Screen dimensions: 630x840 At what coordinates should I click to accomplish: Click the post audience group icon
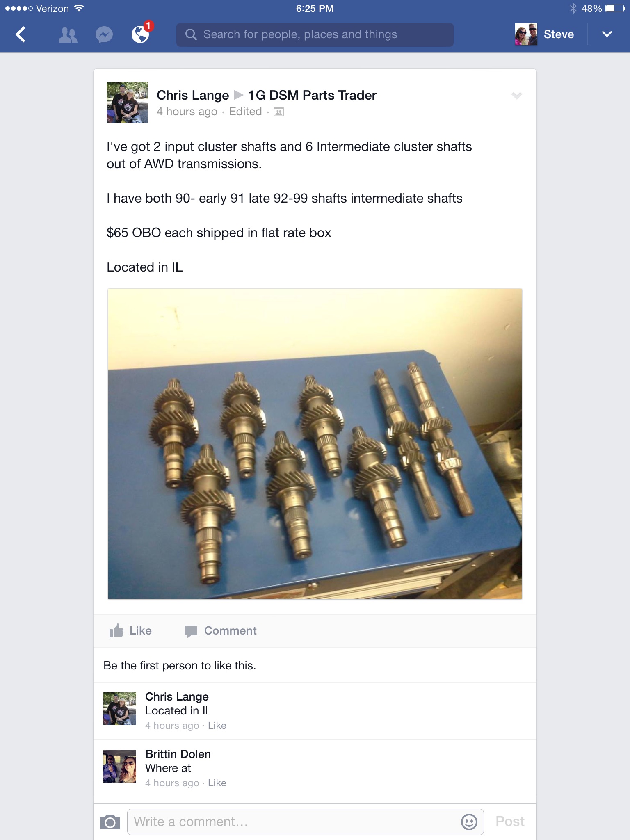[x=278, y=112]
